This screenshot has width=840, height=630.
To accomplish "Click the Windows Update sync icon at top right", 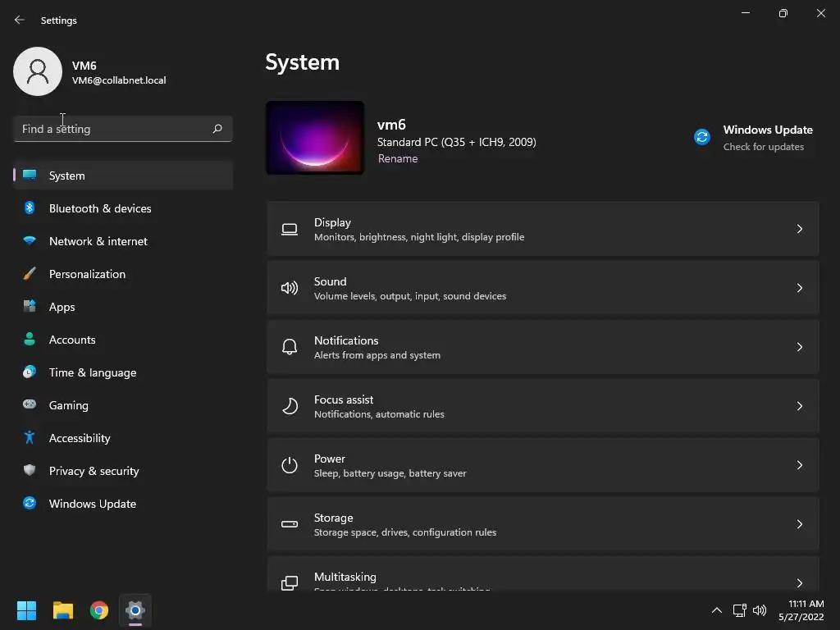I will click(x=702, y=137).
